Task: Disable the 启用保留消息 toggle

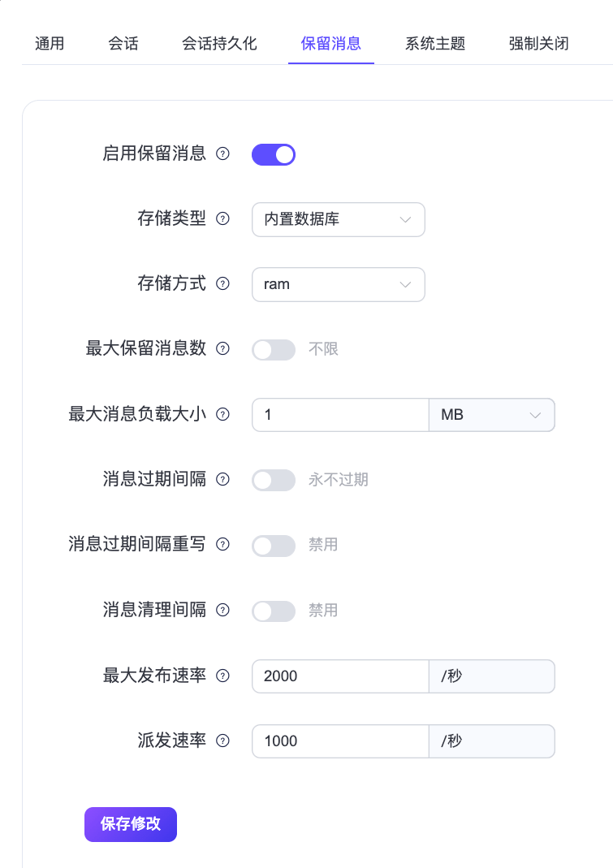Action: coord(274,154)
